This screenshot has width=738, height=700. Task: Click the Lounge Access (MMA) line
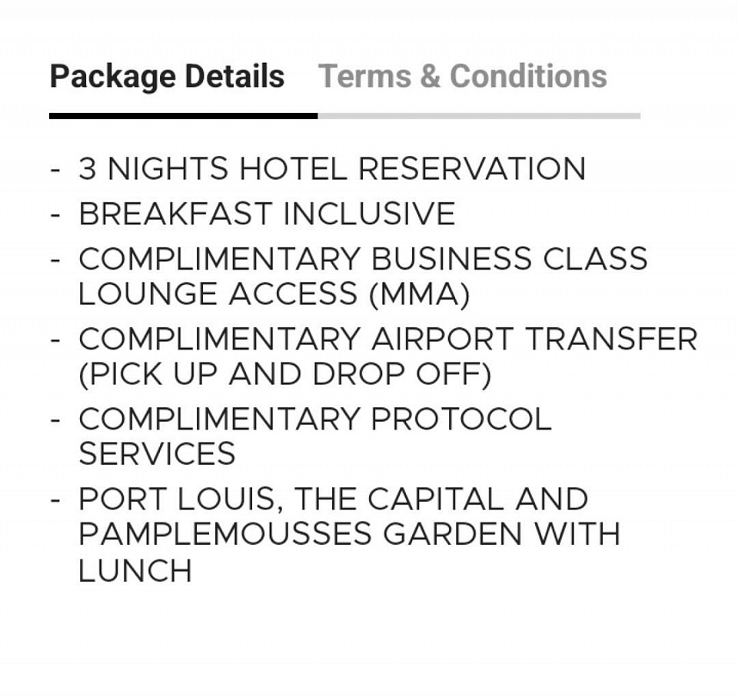[274, 295]
